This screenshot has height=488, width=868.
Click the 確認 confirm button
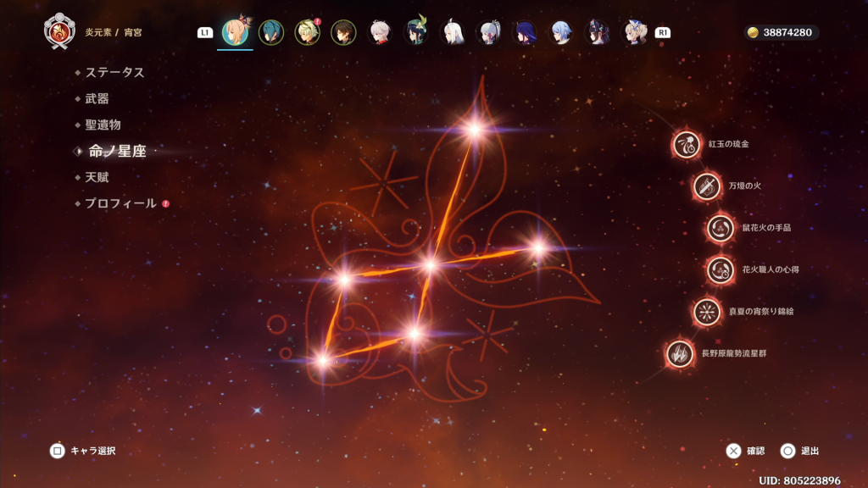(x=746, y=451)
